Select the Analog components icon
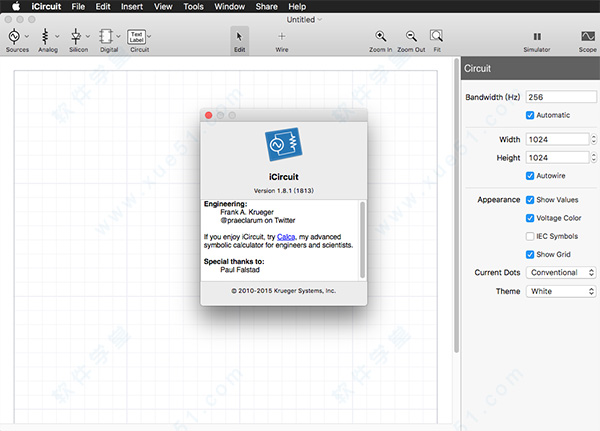 45,36
